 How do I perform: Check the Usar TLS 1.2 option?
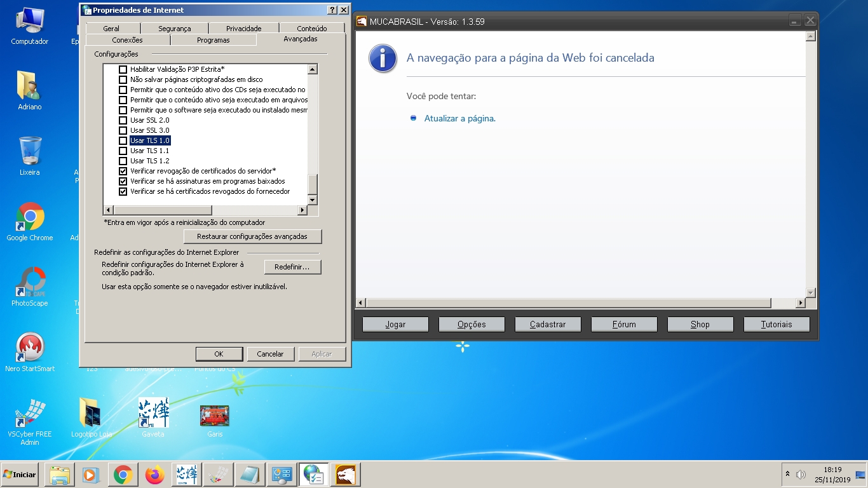[123, 161]
